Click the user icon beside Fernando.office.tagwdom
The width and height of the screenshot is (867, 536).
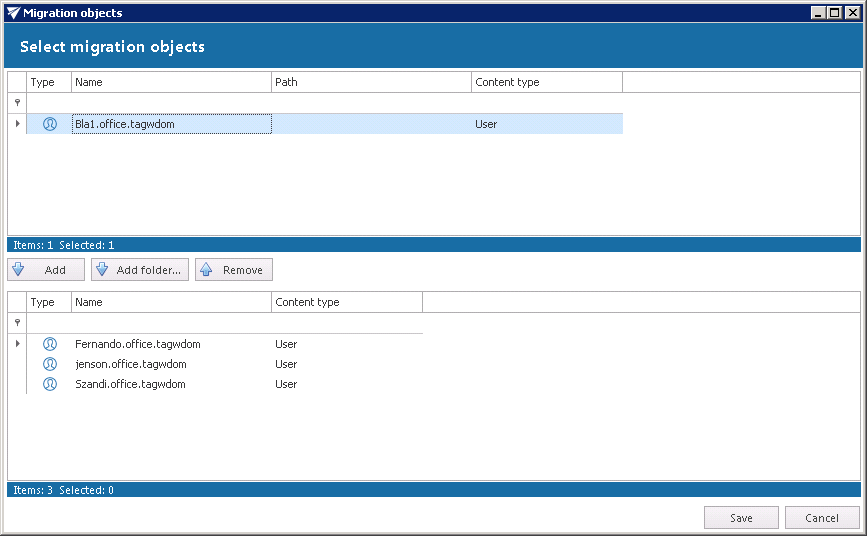pyautogui.click(x=49, y=344)
